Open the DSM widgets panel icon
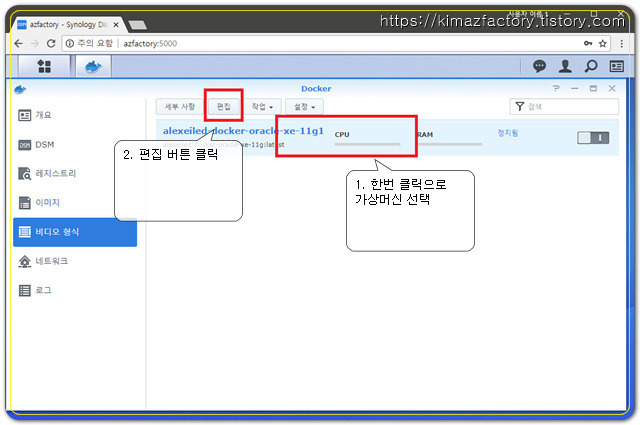This screenshot has height=425, width=640. tap(616, 66)
